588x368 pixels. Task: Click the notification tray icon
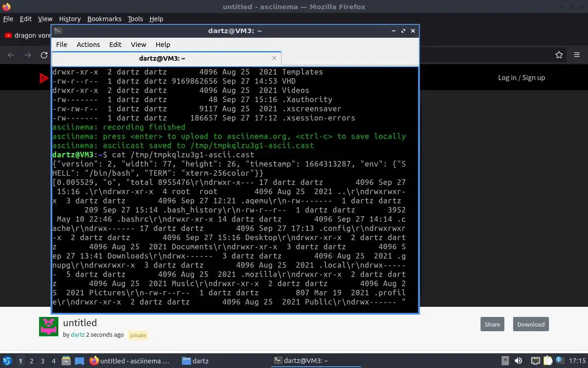[560, 361]
